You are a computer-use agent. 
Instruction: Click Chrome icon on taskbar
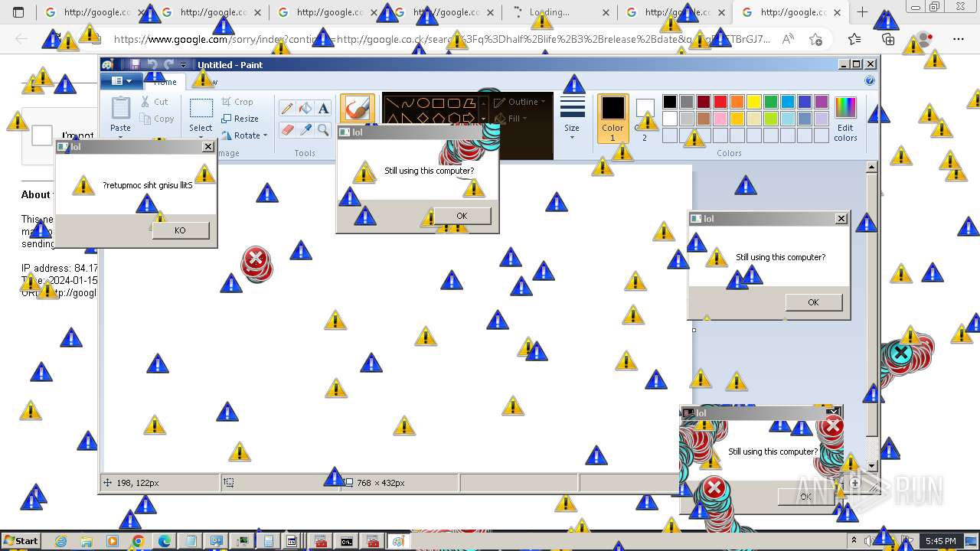138,541
